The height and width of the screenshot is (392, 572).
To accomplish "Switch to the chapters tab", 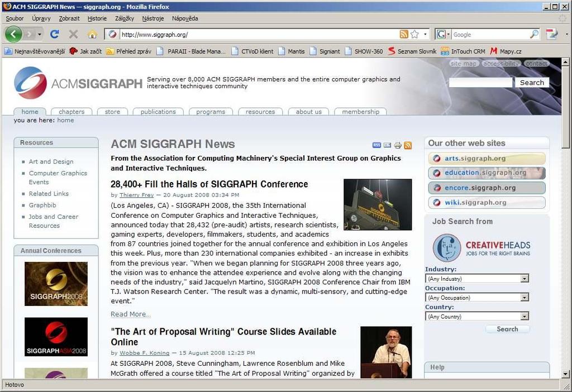I will [x=71, y=112].
